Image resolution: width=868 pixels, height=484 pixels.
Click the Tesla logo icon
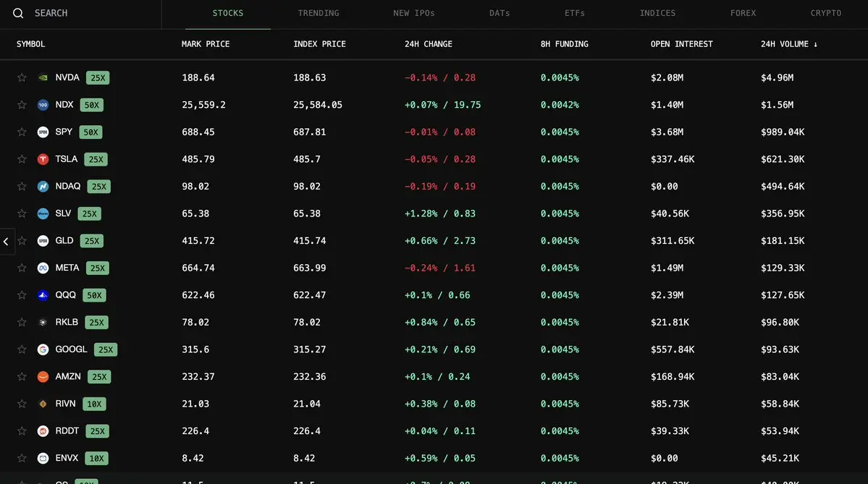click(43, 159)
